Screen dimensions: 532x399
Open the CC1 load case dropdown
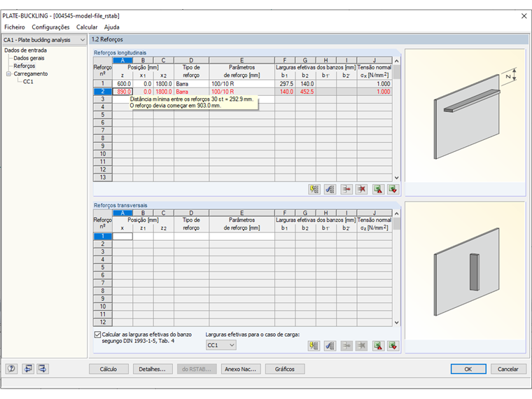[x=221, y=345]
